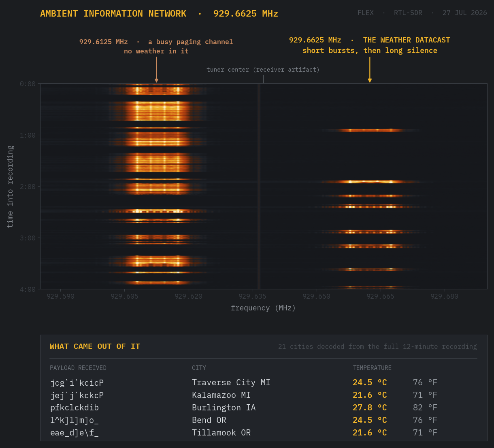Click the frequency (MHz) axis label

[263, 308]
